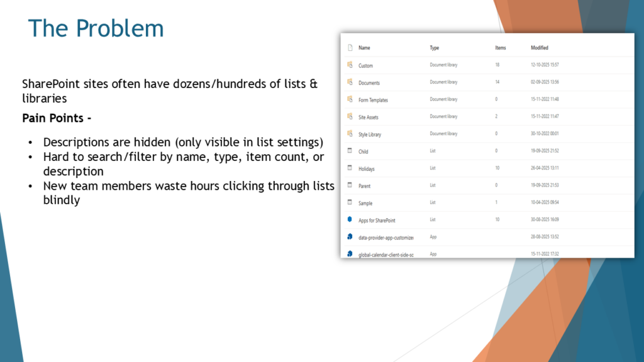Viewport: 644px width, 362px height.
Task: Click List type in Holidays row
Action: tap(433, 168)
